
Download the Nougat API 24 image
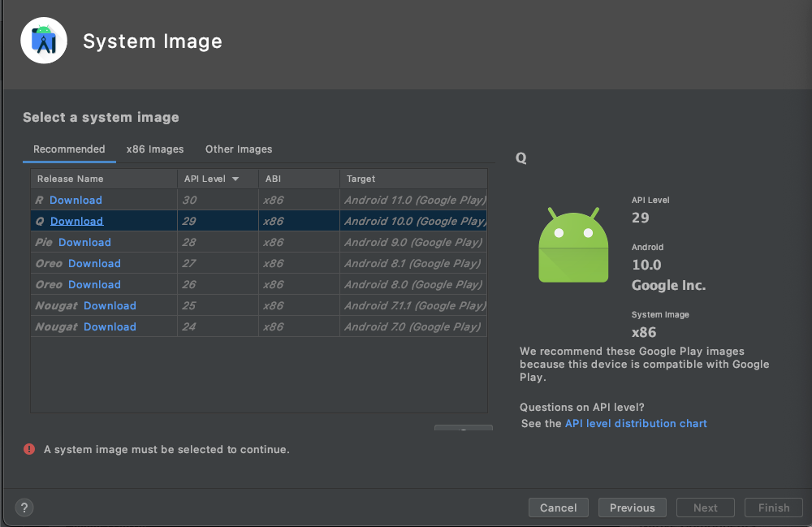coord(110,327)
